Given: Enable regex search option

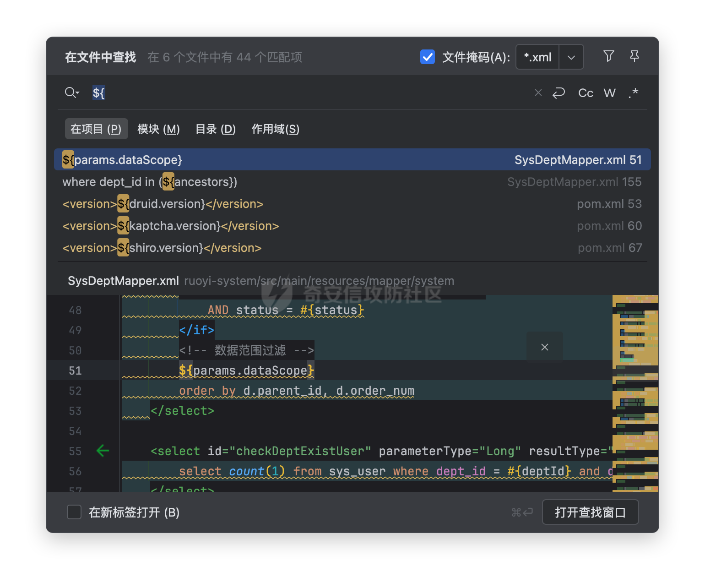Looking at the screenshot, I should tap(634, 93).
